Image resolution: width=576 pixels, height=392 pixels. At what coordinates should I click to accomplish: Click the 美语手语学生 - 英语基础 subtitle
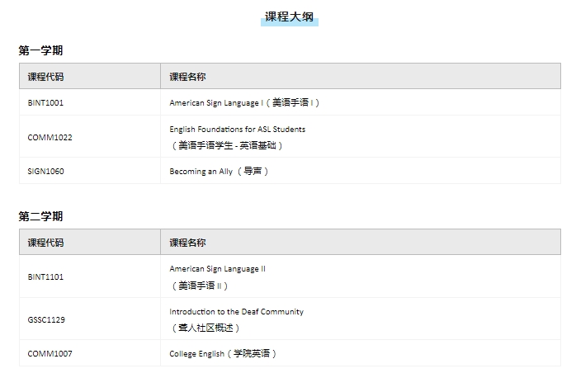[x=226, y=145]
